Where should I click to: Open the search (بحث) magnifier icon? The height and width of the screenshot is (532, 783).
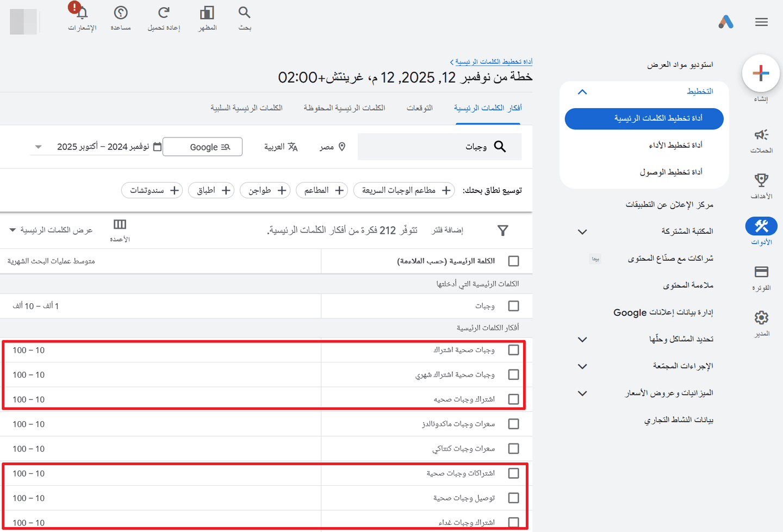[245, 13]
